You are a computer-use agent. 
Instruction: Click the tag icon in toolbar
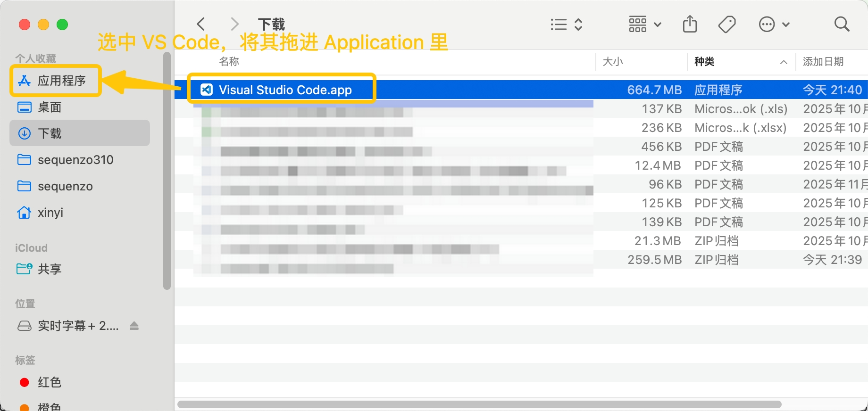[727, 24]
